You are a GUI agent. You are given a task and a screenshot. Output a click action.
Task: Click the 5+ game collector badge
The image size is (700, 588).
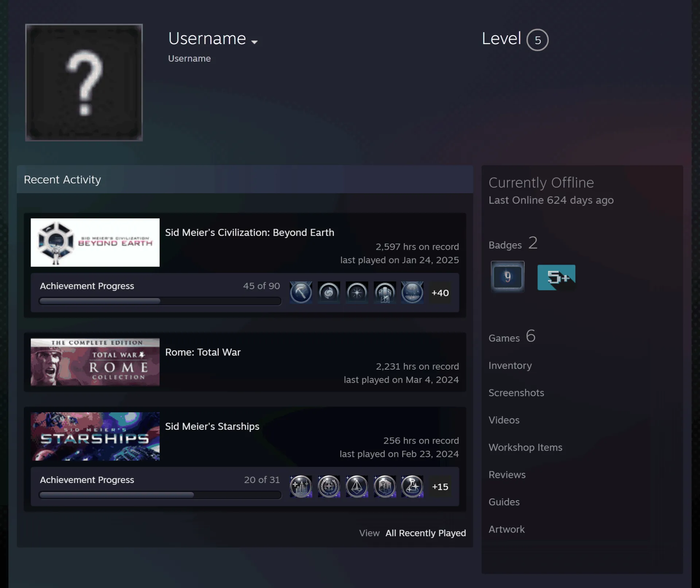tap(556, 277)
